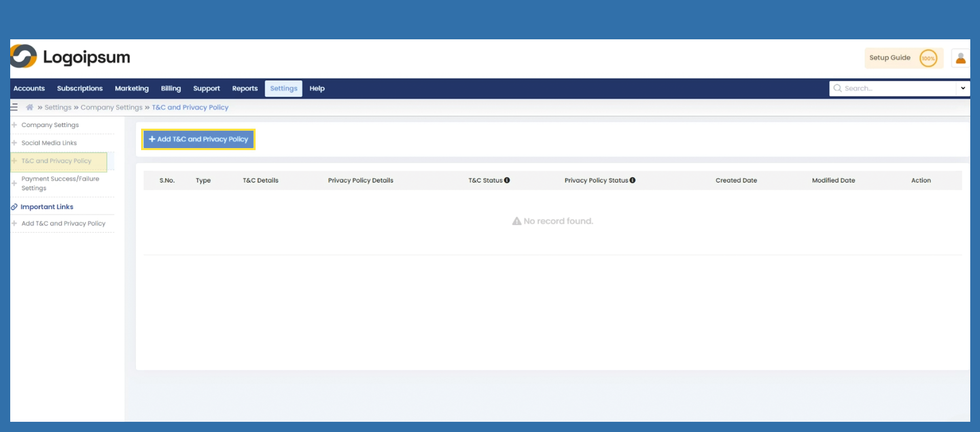Toggle the hamburger sidebar menu icon
Screen dimensions: 980x432
tap(14, 107)
